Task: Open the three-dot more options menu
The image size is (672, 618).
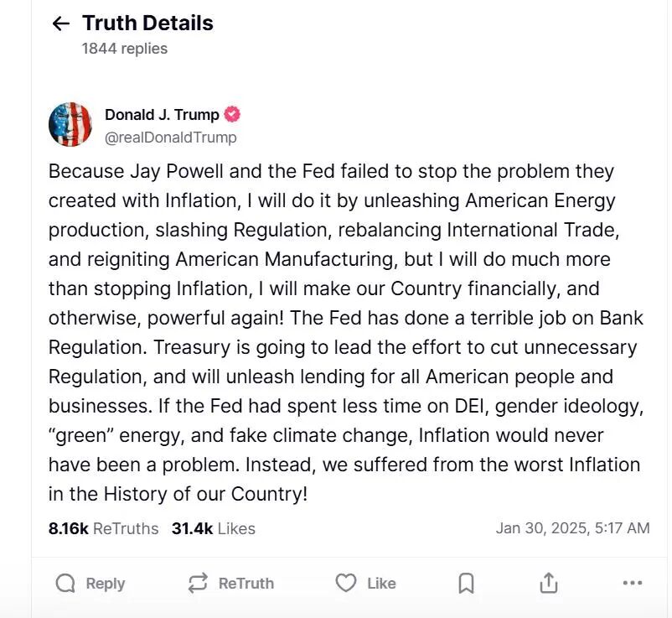Action: coord(633,583)
